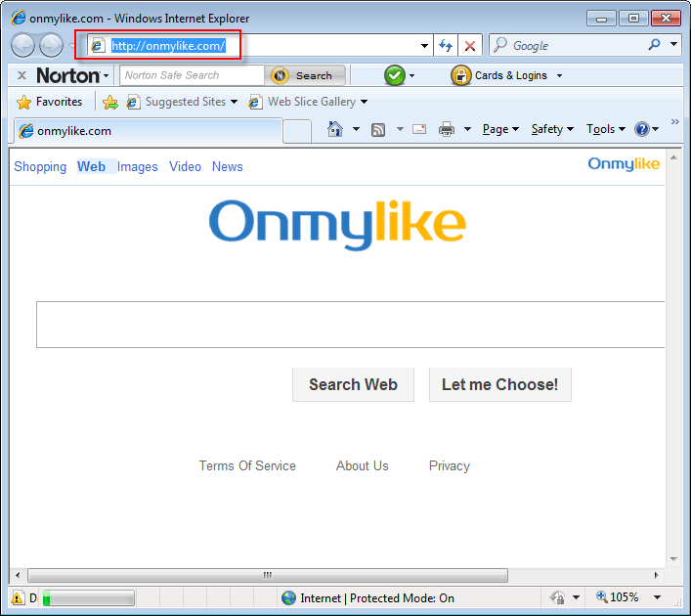Click the small Onmylike logo top right
The width and height of the screenshot is (691, 616).
(624, 163)
